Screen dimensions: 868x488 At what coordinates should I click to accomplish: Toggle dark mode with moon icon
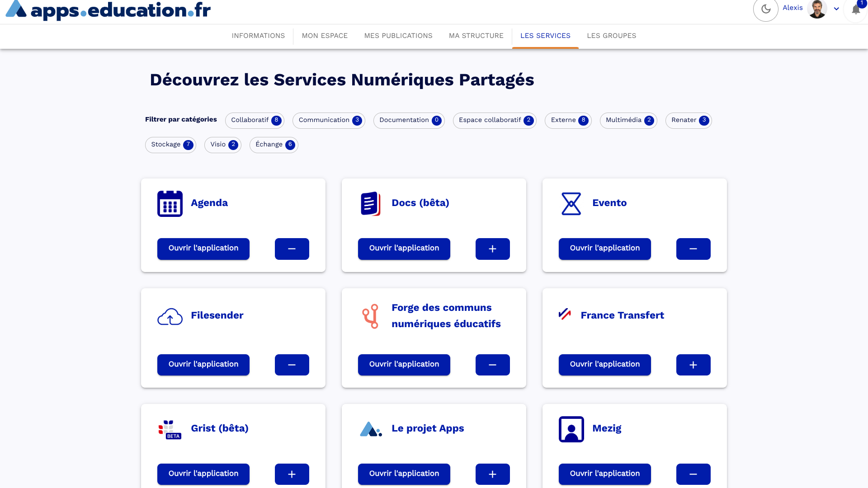pyautogui.click(x=766, y=9)
